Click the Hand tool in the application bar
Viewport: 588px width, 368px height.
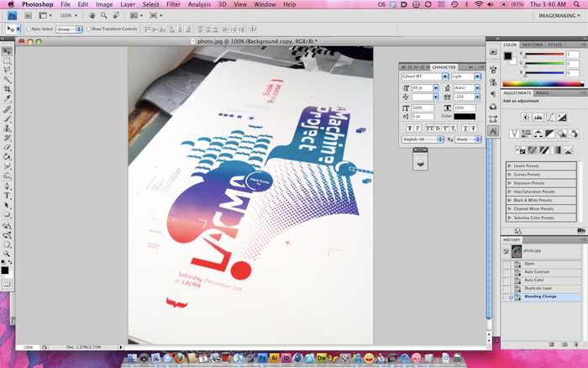click(92, 15)
